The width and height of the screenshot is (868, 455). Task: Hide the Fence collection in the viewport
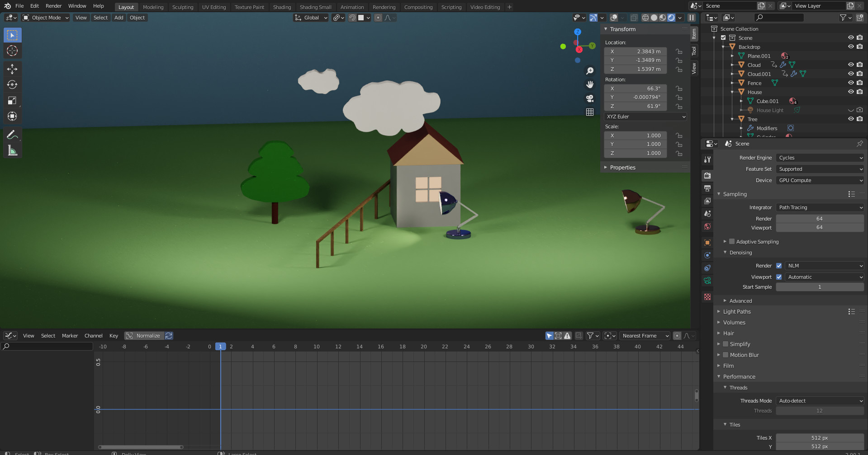[x=851, y=83]
